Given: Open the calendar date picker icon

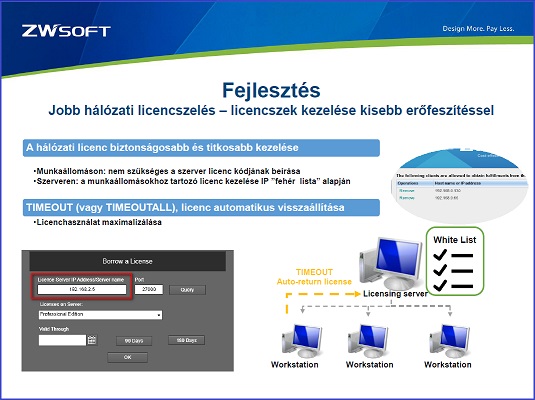Looking at the screenshot, I should tap(92, 340).
